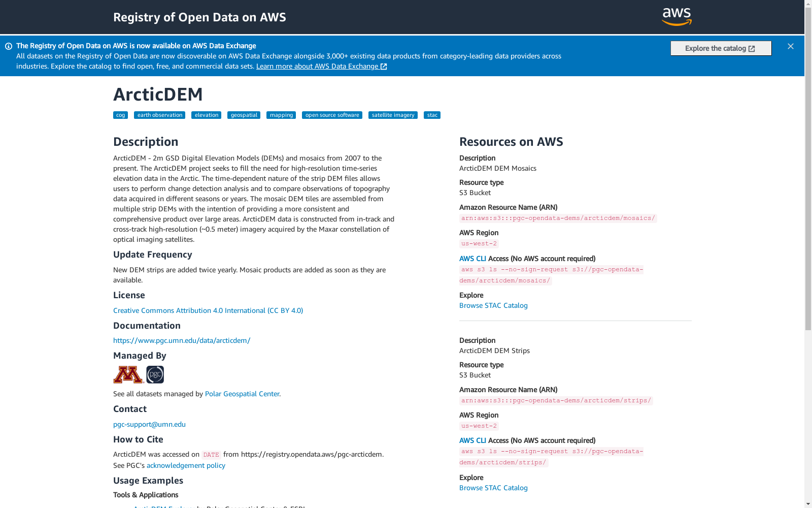This screenshot has width=812, height=508.
Task: Open Browse STAC Catalog for DEM Strips
Action: click(x=493, y=488)
